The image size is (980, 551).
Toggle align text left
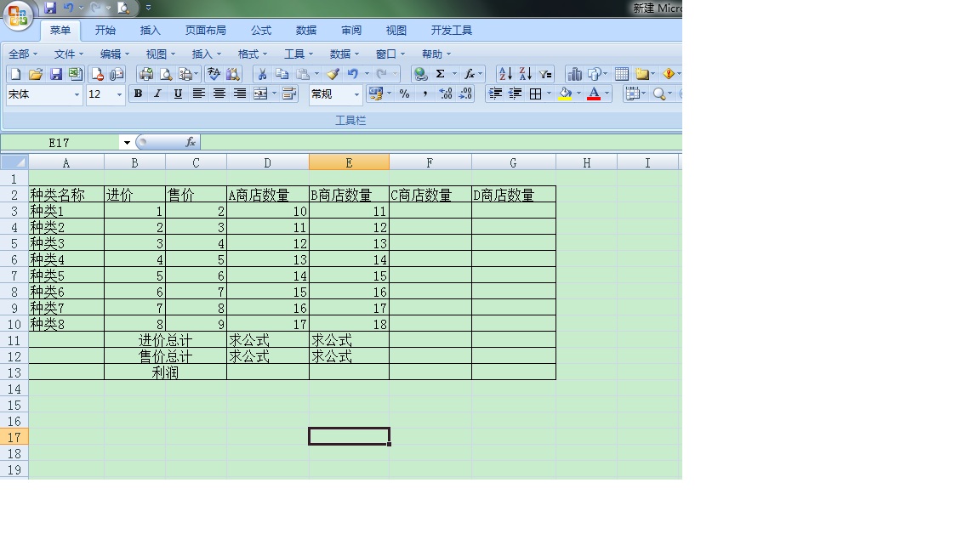coord(199,94)
